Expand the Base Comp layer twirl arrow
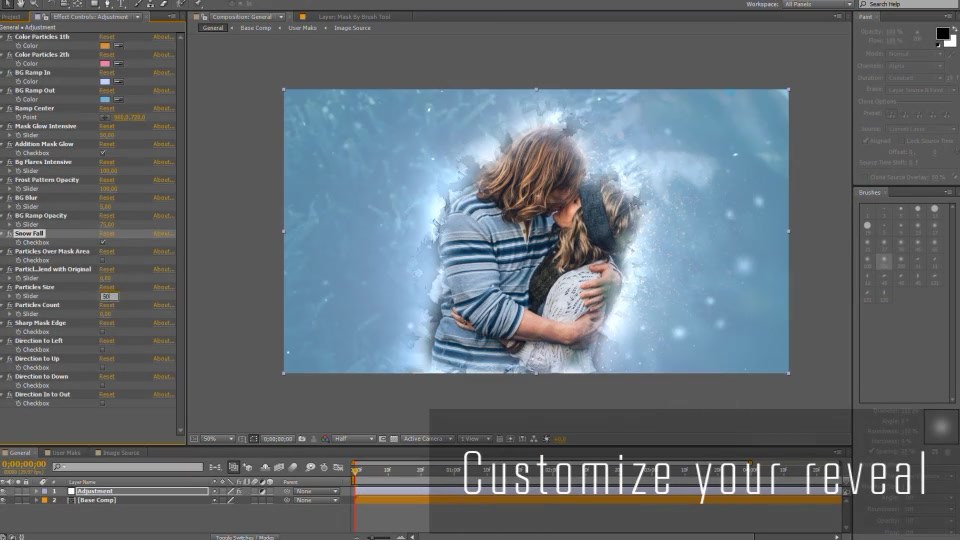 pyautogui.click(x=36, y=500)
